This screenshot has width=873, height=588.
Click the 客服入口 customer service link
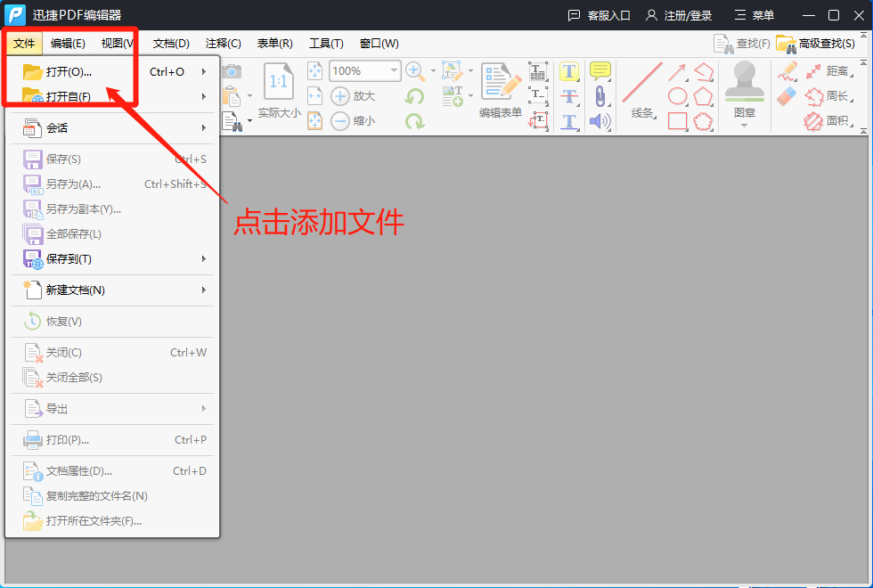[599, 15]
